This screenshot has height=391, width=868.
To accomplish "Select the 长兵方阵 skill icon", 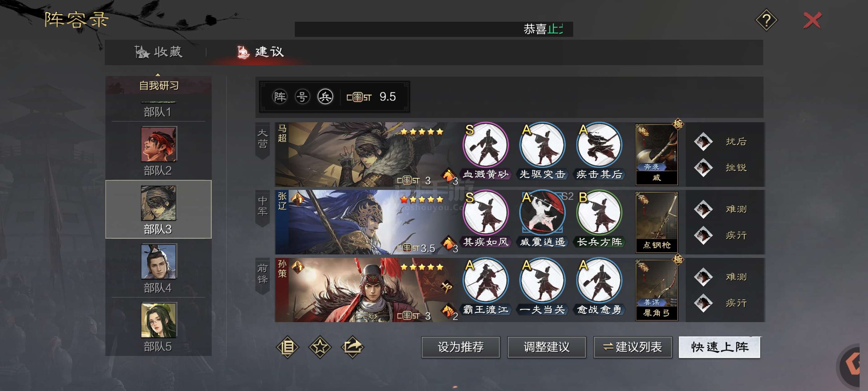I will [x=599, y=213].
